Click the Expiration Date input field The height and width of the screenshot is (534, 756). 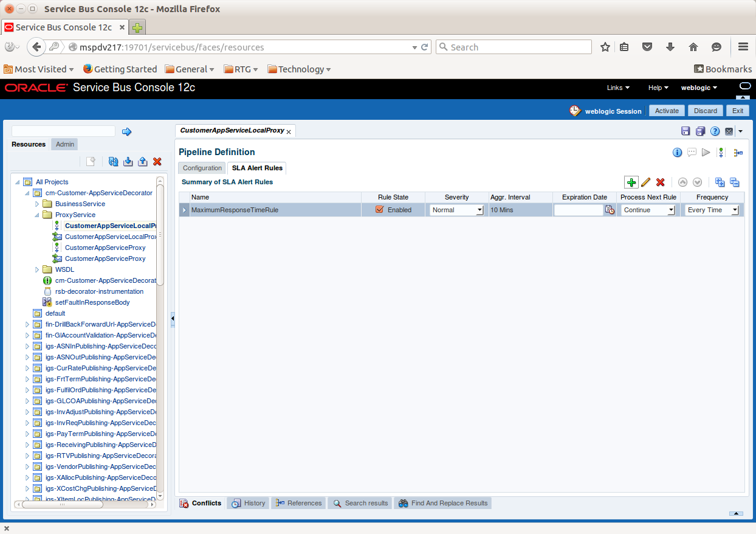(578, 210)
